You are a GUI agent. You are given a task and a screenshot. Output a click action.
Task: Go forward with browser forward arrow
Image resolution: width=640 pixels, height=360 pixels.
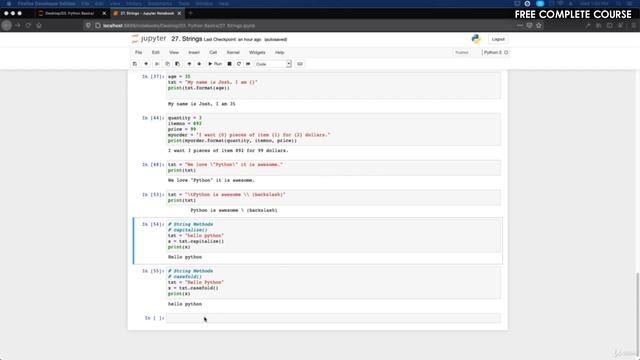[18, 25]
